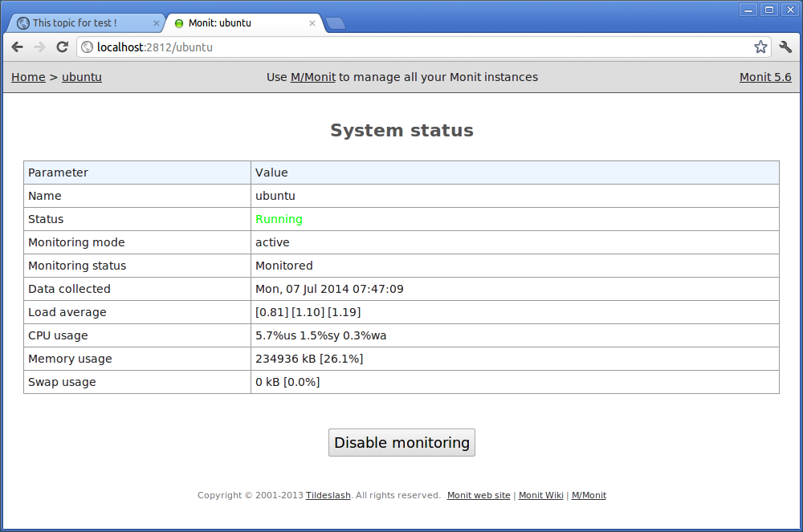Click the 'Status' parameter label
The image size is (803, 532).
[x=46, y=219]
